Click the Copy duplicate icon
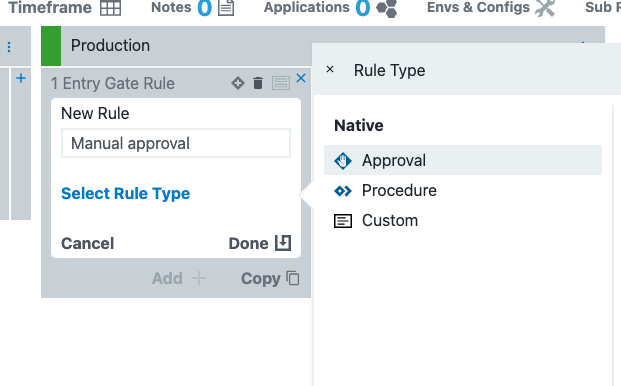 pyautogui.click(x=293, y=278)
